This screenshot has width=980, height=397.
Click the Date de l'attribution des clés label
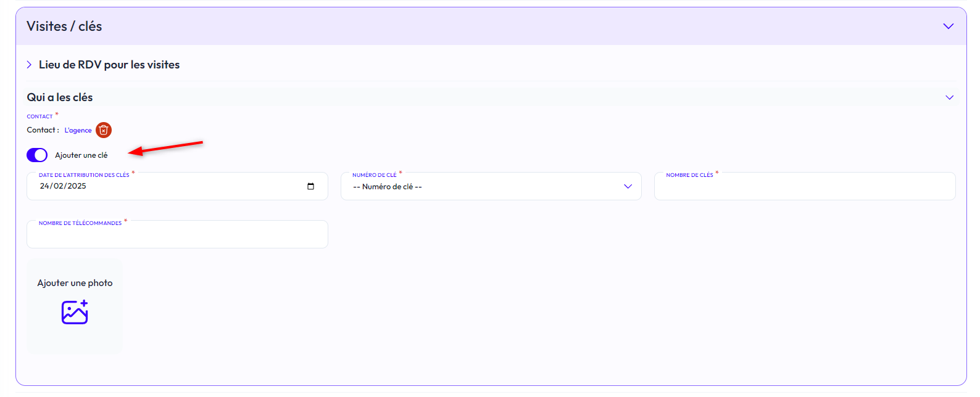point(84,175)
